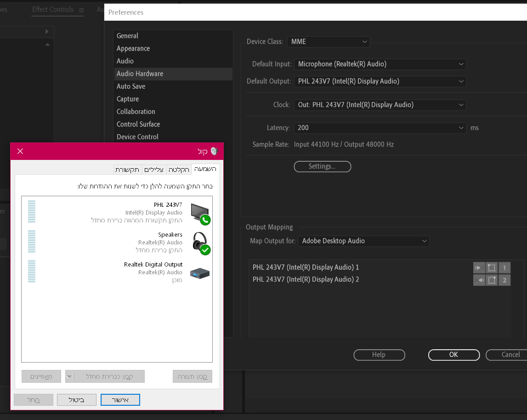
Task: Click the left stereo speaker icon for Display Audio 1
Action: point(479,268)
